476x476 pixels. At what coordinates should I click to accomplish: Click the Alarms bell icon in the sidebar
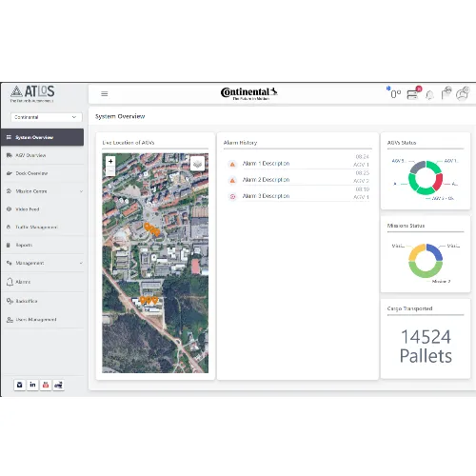pos(10,282)
